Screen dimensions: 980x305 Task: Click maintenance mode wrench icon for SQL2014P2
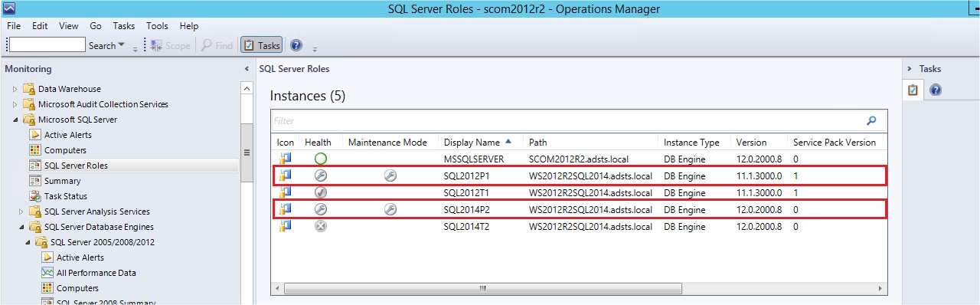tap(390, 209)
